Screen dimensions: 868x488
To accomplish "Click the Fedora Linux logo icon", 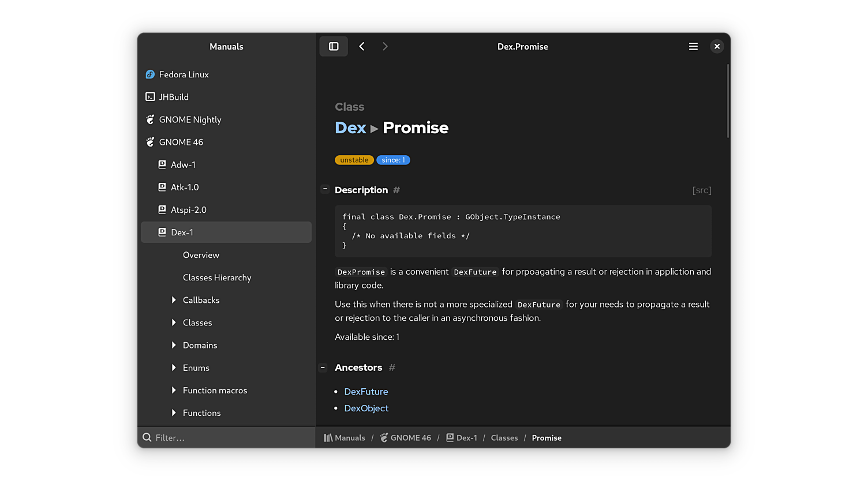I will click(150, 74).
